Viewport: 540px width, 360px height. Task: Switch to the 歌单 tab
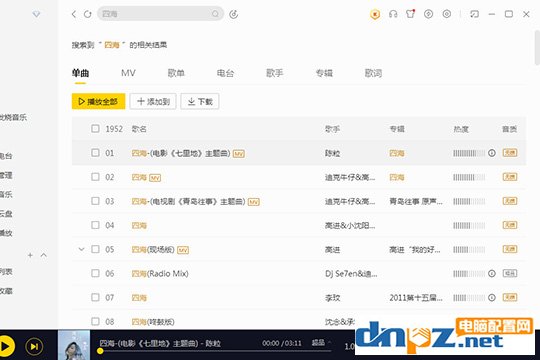coord(176,73)
